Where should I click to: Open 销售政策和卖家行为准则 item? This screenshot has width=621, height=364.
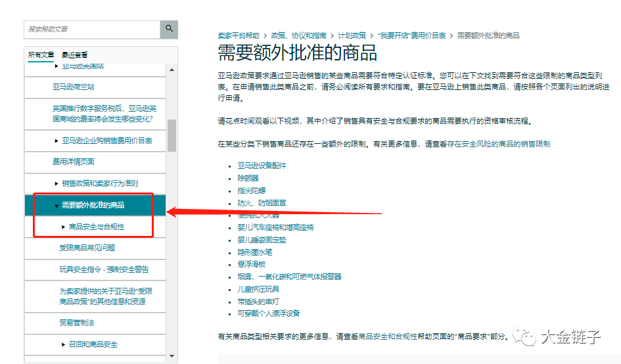[x=100, y=183]
